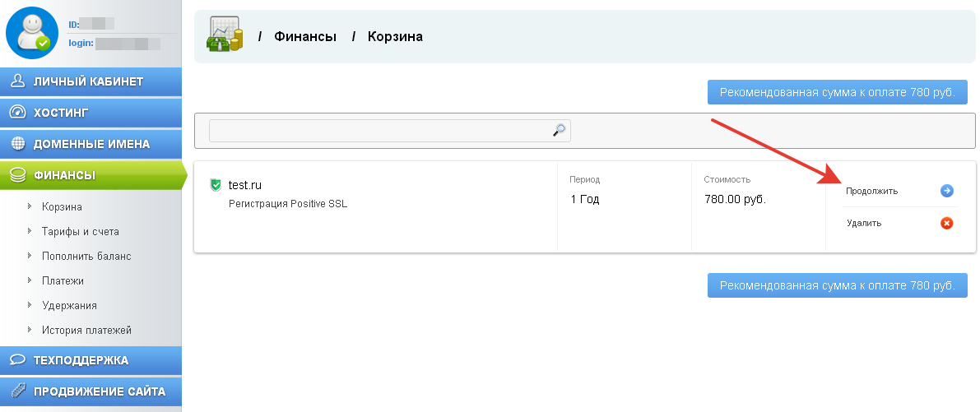
Task: Click the globe icon for domain names
Action: pos(16,144)
